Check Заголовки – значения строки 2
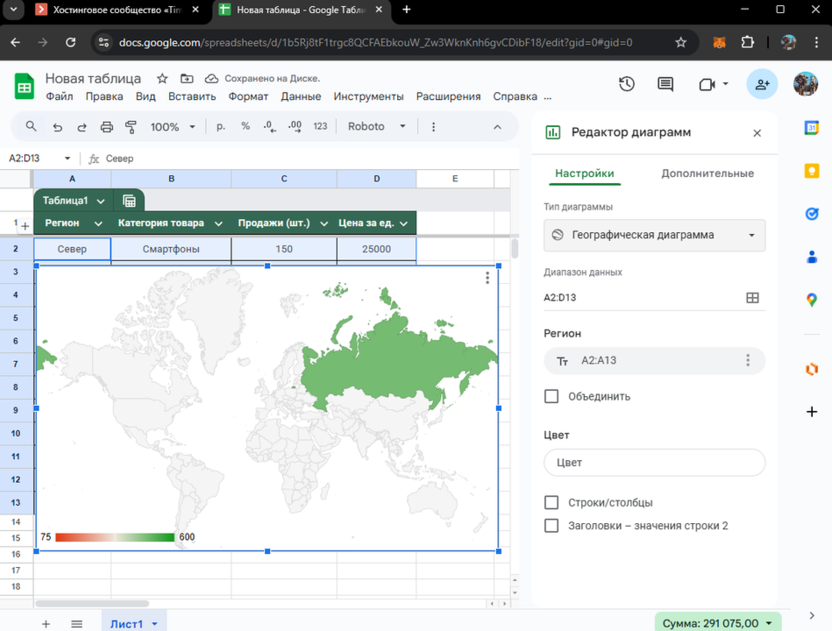832x631 pixels. 552,525
